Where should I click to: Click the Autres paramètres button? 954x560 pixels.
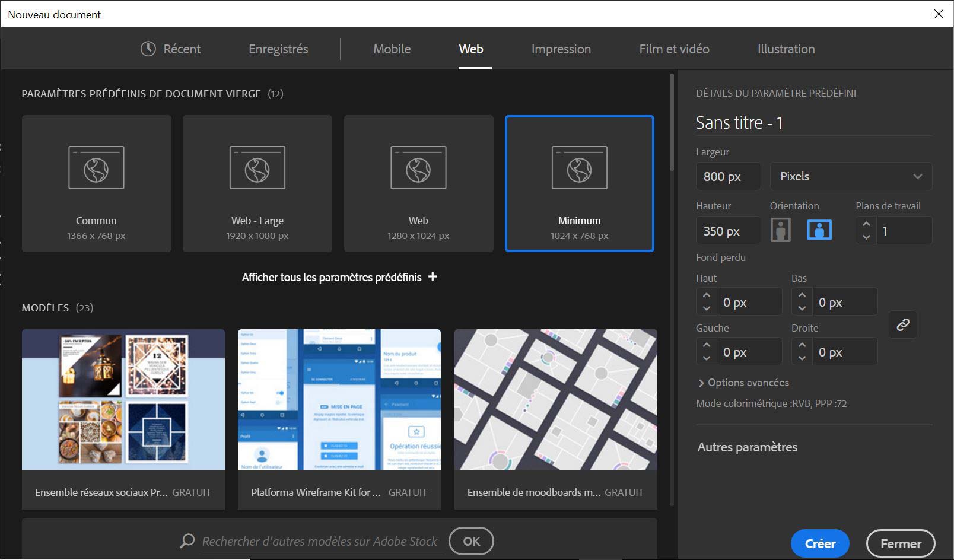(747, 447)
